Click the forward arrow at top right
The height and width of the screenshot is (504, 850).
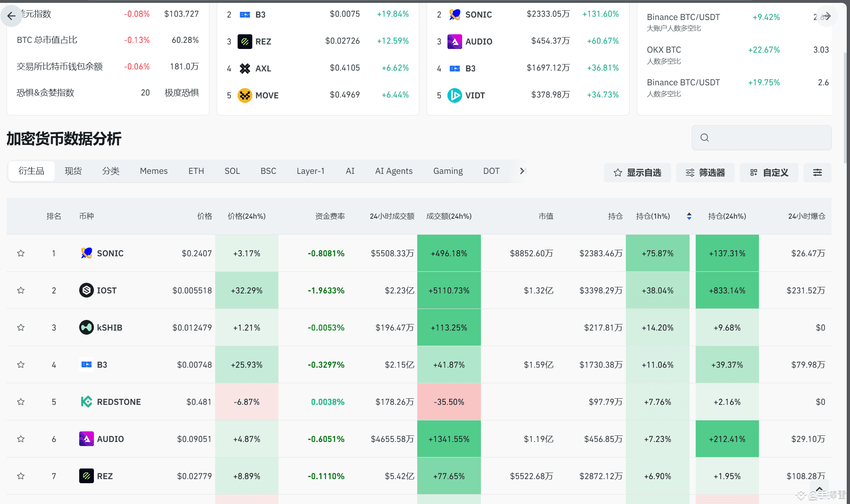827,16
